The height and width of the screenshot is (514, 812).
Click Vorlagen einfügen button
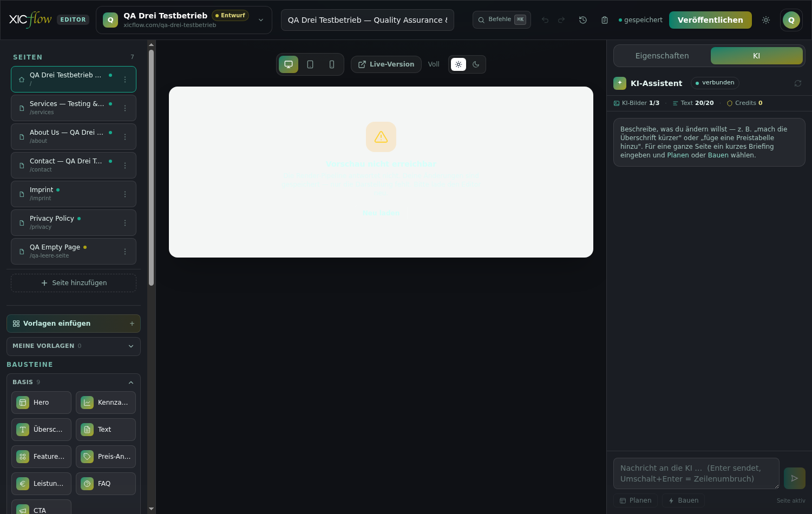click(x=74, y=324)
